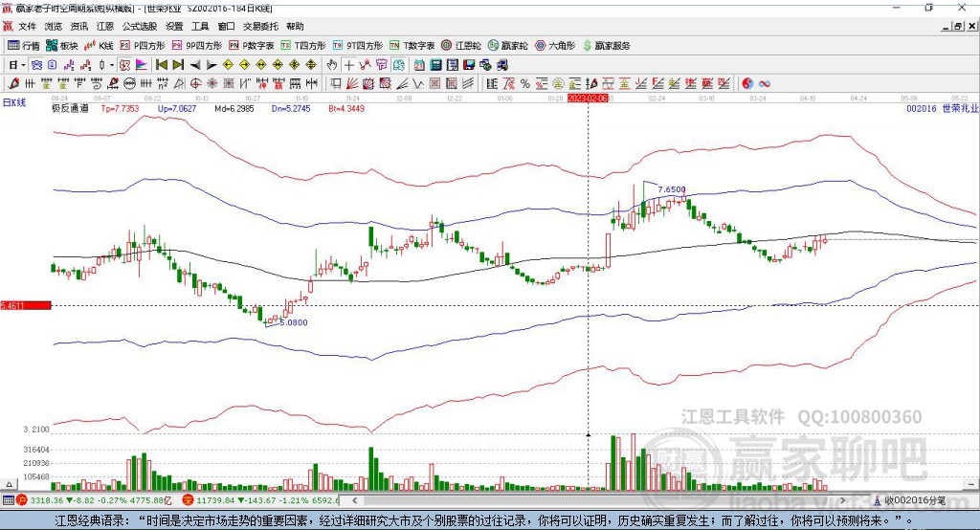Viewport: 980px width, 530px height.
Task: Click the flag-shaped colored triangle icon
Action: pyautogui.click(x=142, y=65)
